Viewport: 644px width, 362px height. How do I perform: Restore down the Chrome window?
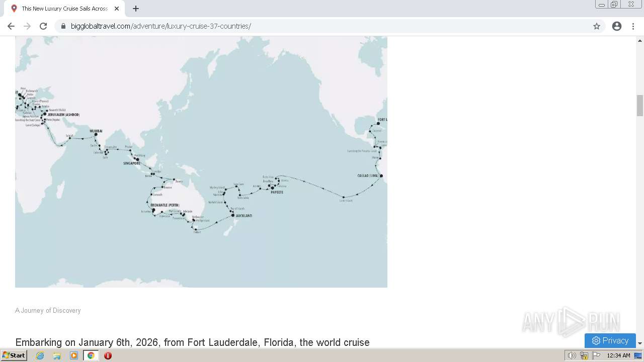coord(614,5)
